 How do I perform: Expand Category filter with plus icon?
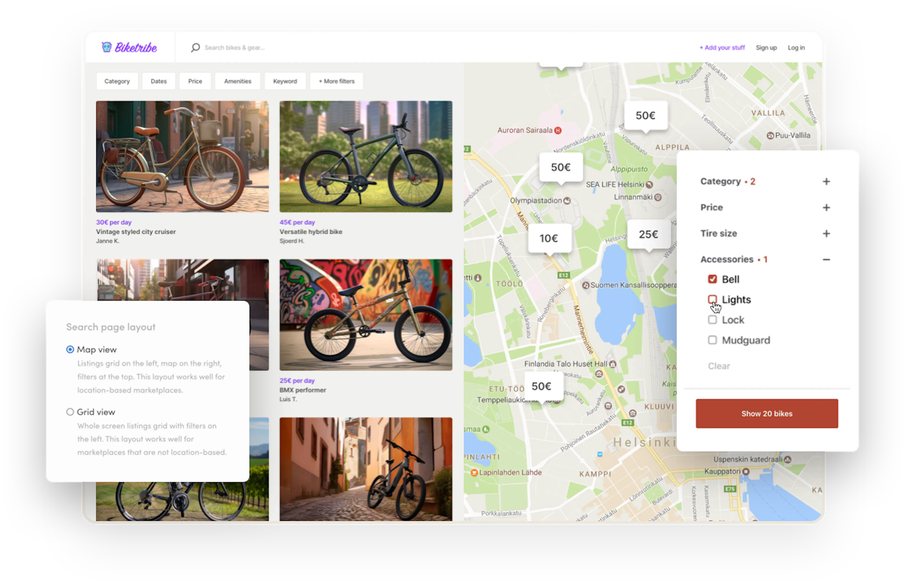click(826, 181)
